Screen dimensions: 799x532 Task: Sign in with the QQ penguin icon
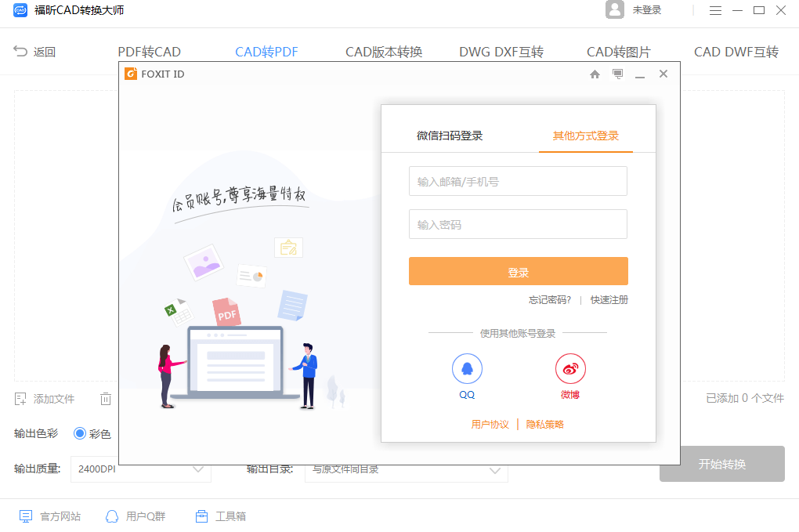click(x=467, y=369)
